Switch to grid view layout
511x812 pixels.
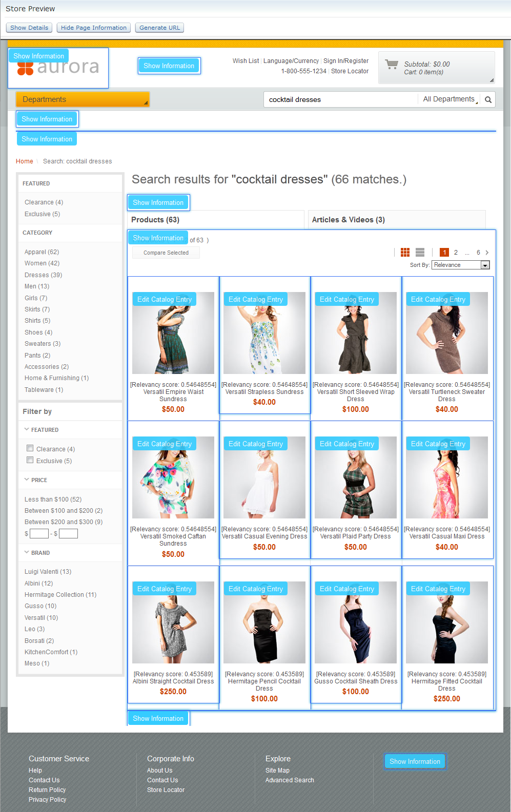[405, 252]
